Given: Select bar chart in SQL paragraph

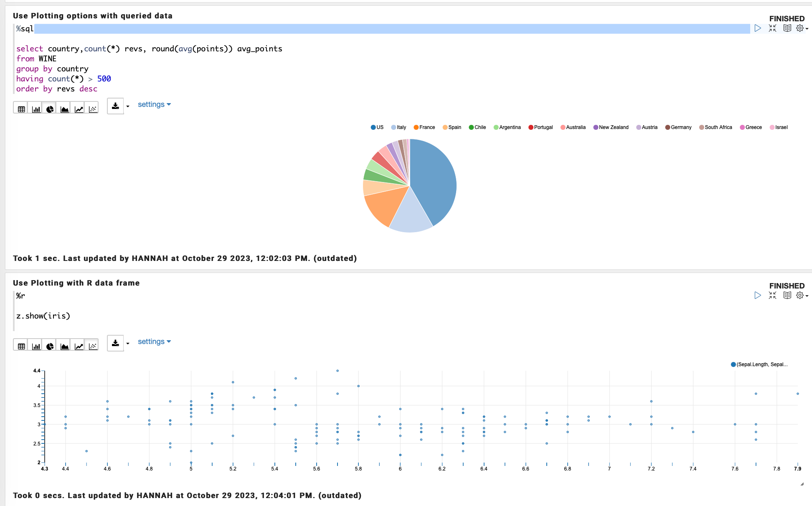Looking at the screenshot, I should click(x=36, y=109).
